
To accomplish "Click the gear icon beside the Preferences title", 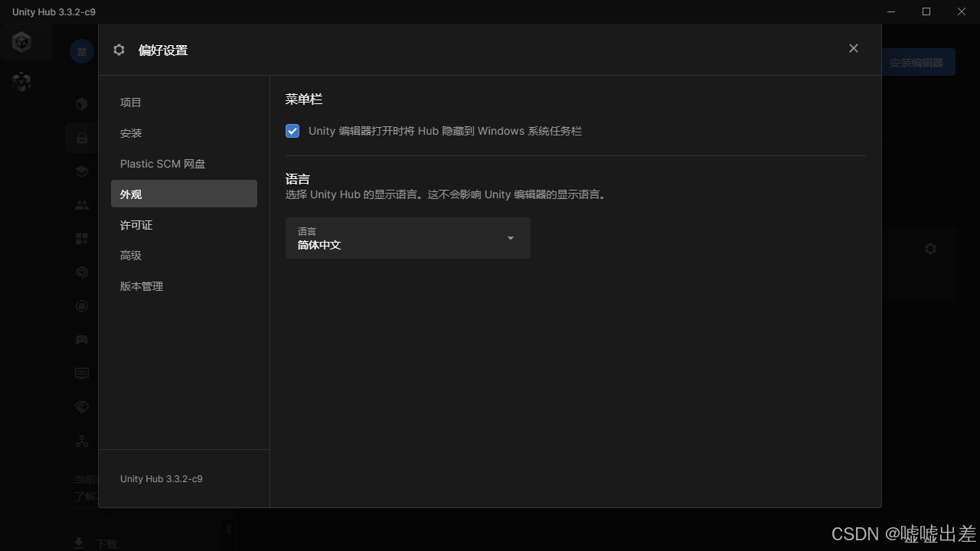I will click(x=119, y=50).
